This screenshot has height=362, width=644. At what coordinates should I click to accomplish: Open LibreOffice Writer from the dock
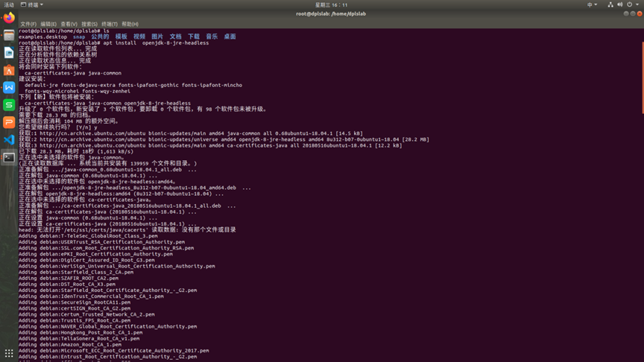(x=9, y=53)
